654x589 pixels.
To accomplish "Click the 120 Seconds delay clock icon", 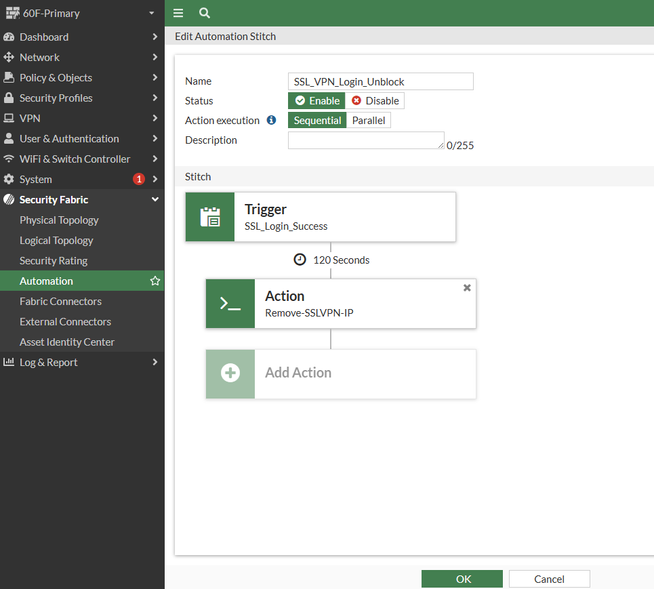I will point(299,260).
